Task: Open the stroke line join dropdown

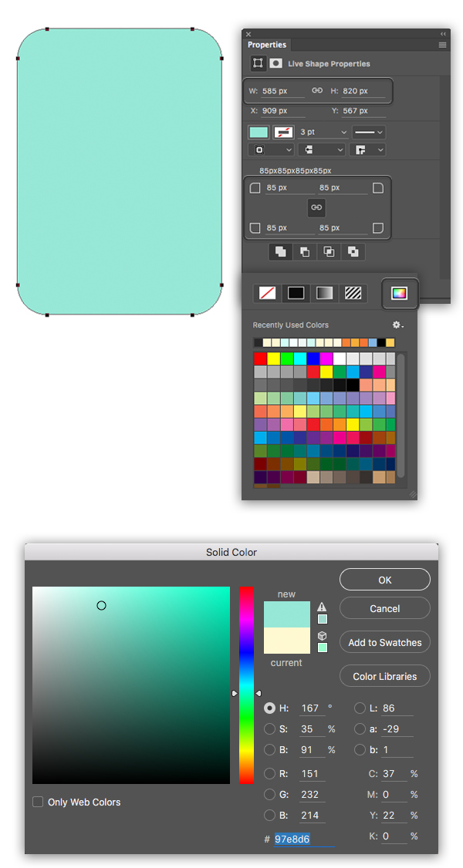Action: tap(367, 150)
